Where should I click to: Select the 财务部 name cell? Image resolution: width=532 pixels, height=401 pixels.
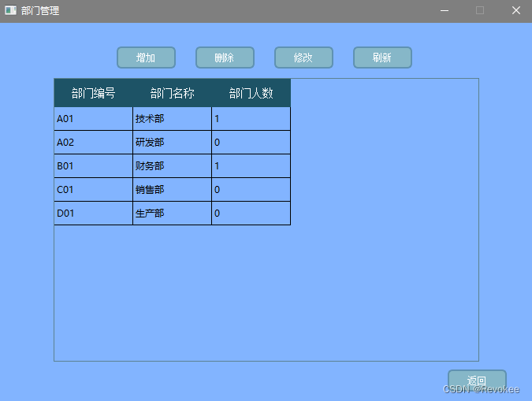coord(172,166)
